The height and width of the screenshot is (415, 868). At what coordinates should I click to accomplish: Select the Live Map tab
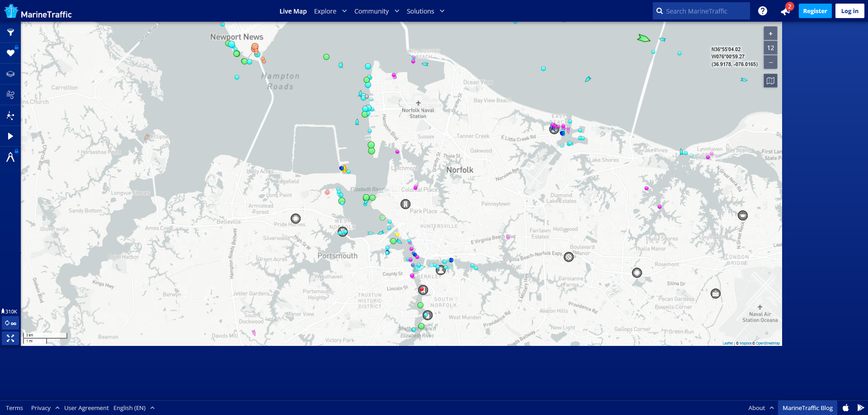coord(293,11)
